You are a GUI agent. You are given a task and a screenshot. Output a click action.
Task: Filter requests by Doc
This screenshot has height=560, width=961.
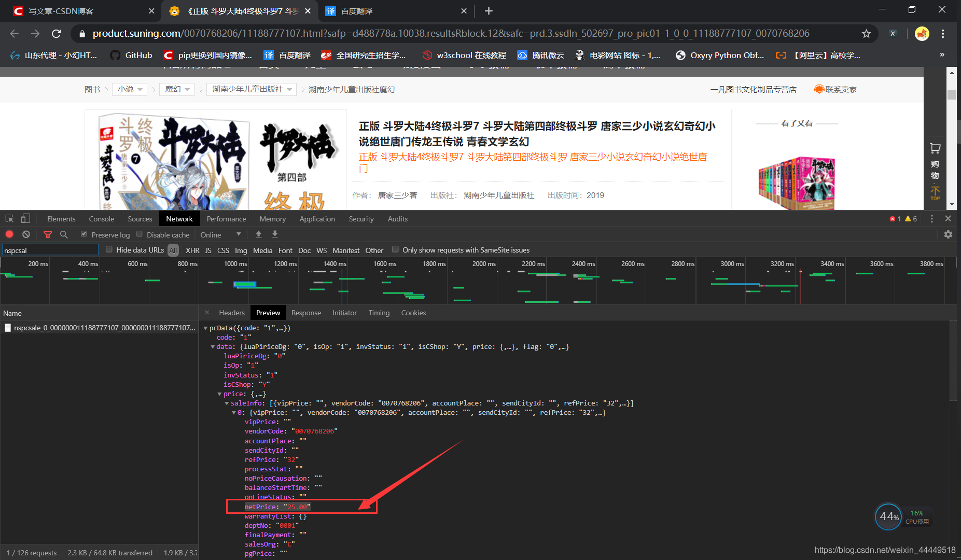(x=304, y=250)
